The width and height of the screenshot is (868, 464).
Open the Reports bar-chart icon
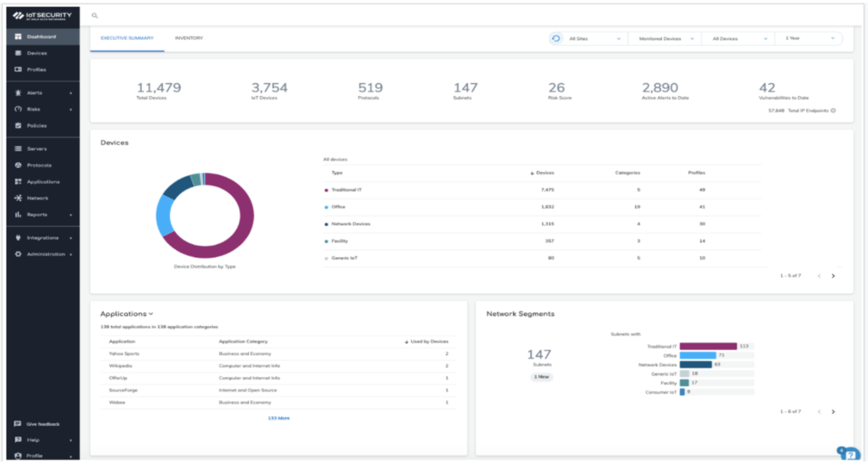coord(18,214)
